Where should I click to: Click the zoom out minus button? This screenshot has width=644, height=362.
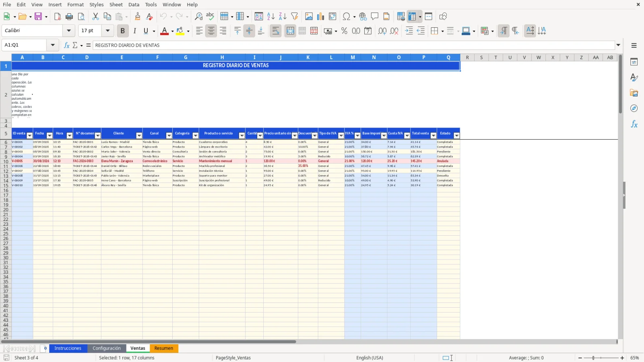click(x=580, y=358)
